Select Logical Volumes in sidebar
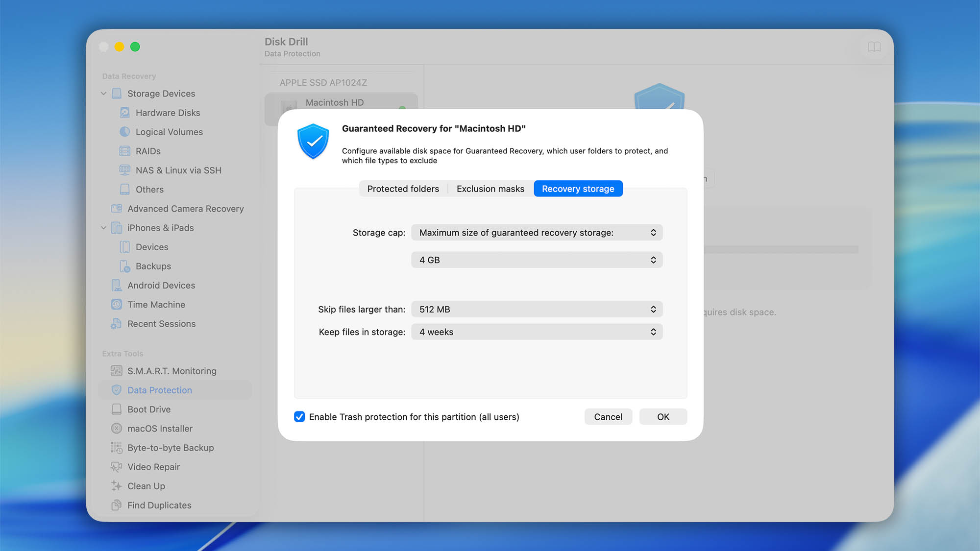The height and width of the screenshot is (551, 980). [169, 132]
